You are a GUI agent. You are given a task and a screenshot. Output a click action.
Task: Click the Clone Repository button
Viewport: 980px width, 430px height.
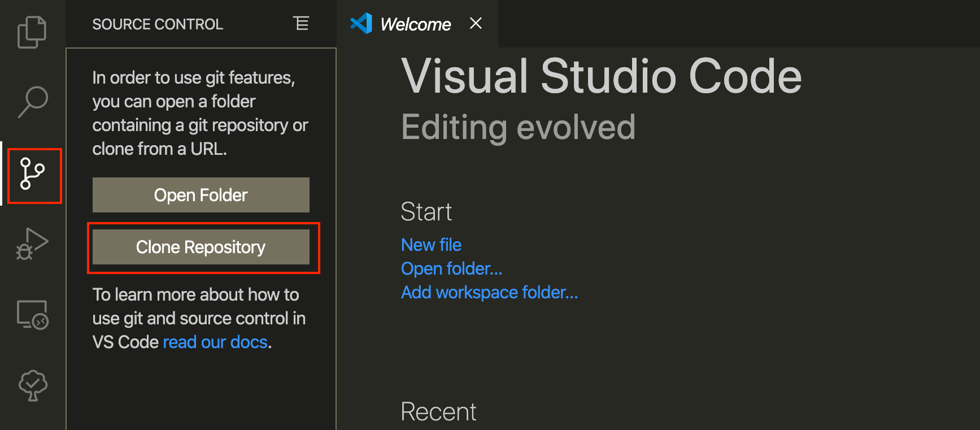(201, 247)
